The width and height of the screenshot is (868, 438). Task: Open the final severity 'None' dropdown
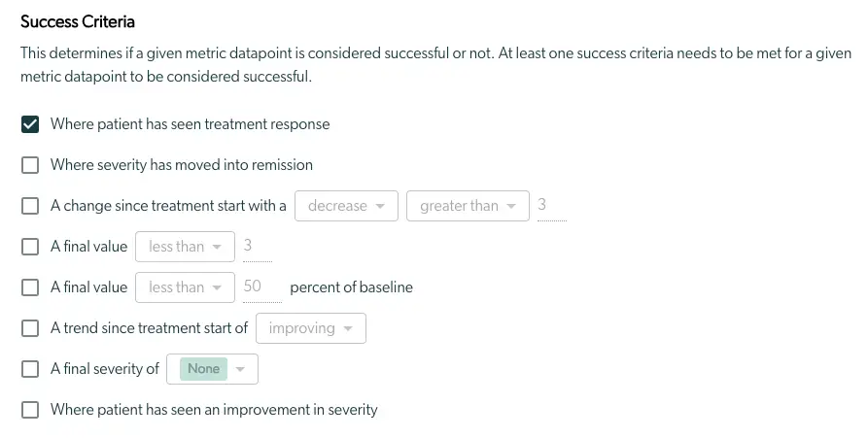tap(241, 369)
